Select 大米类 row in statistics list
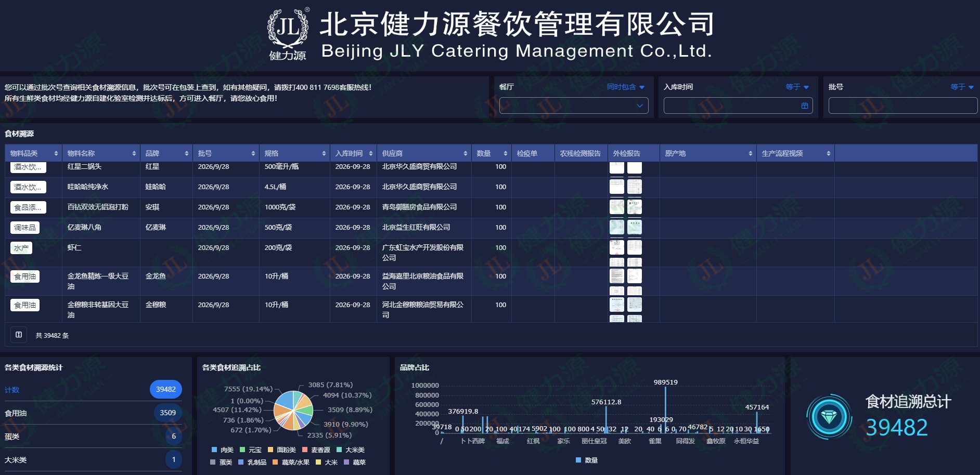 pos(93,459)
